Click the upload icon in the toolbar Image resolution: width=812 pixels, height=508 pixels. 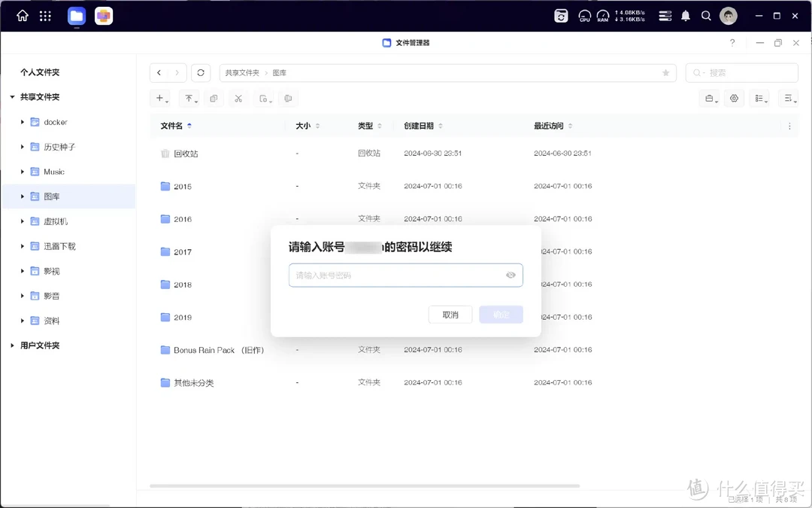pos(188,98)
